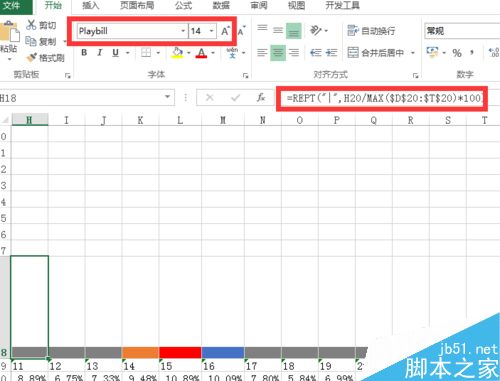Click the 自动换行 wrap text button
Screen dimensions: 500x381
point(371,31)
